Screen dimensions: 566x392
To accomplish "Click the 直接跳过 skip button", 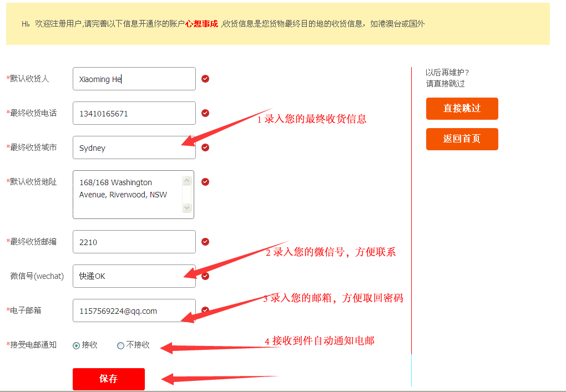I will [462, 109].
